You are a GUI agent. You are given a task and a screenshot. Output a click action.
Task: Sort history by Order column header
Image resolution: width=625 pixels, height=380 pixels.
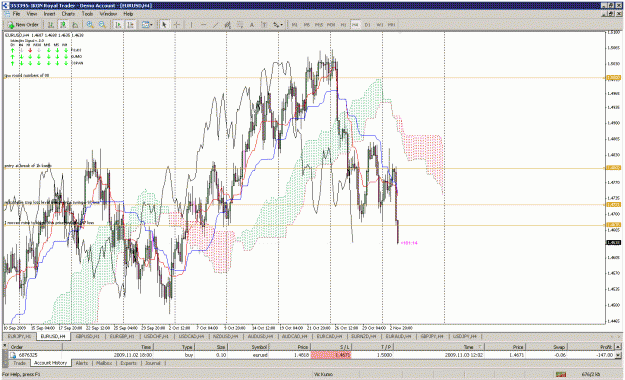point(35,347)
